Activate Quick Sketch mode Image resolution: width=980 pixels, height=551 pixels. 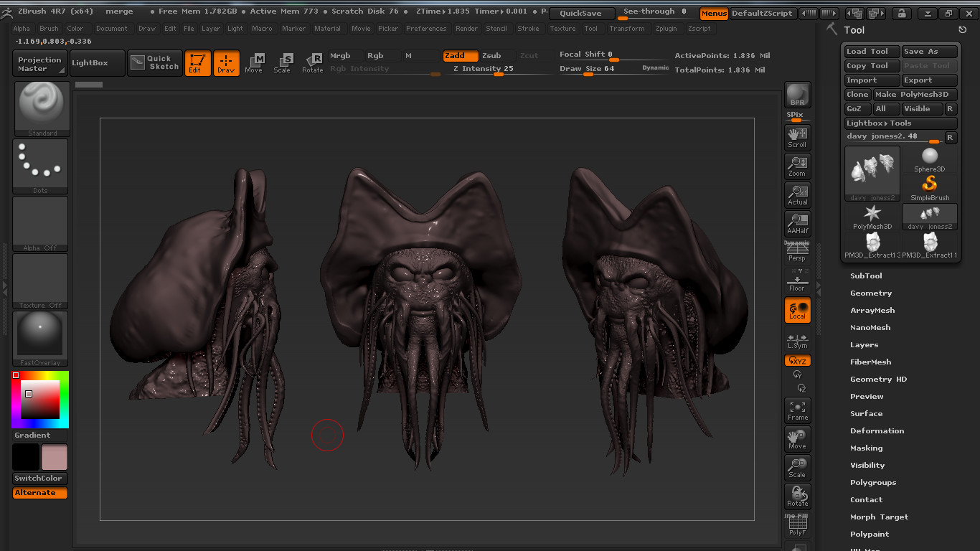click(154, 63)
